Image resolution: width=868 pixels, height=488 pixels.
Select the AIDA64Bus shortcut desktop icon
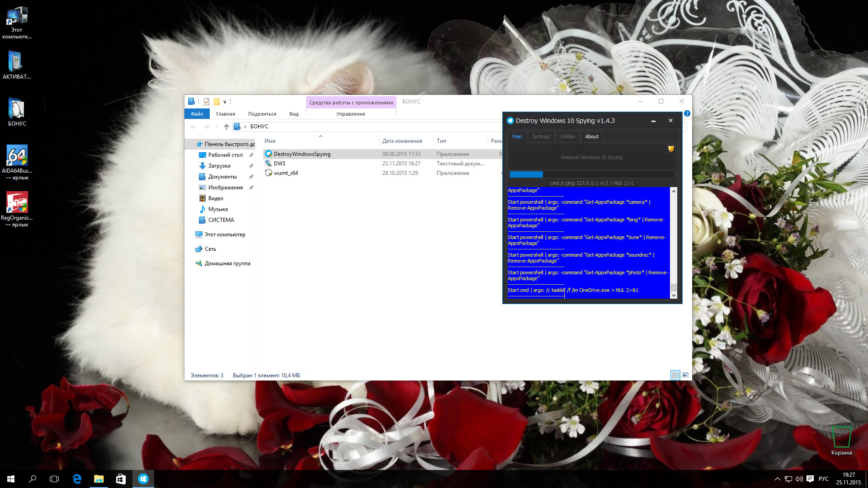(x=17, y=162)
